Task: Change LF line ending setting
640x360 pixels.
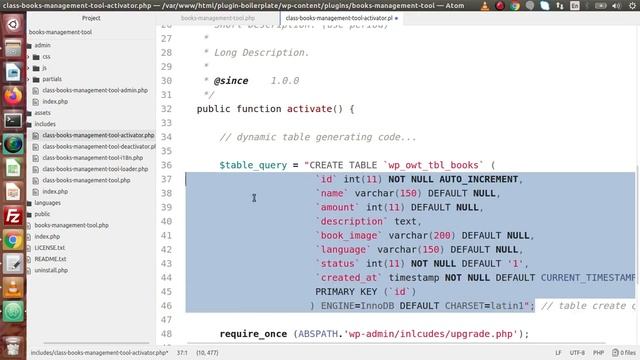Action: click(x=558, y=353)
